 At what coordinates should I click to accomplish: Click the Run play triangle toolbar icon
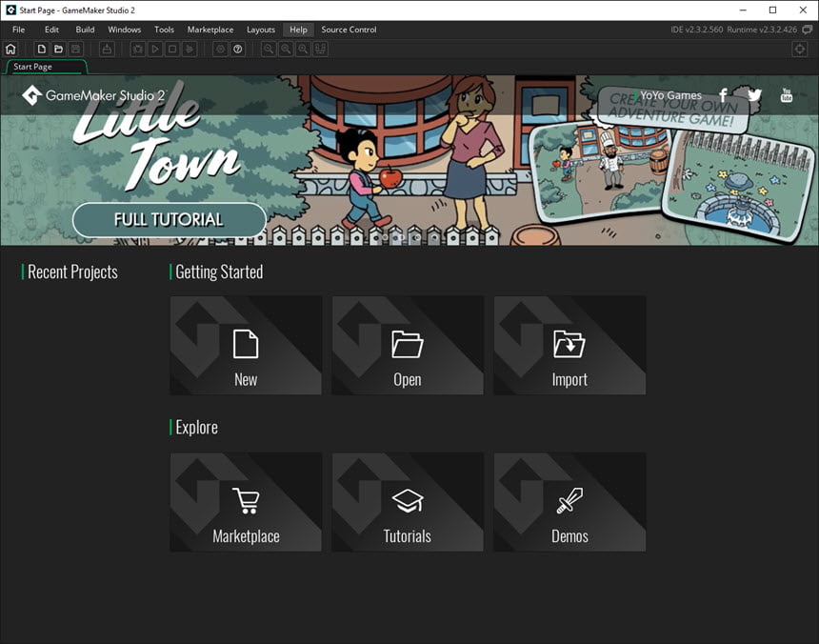tap(155, 50)
